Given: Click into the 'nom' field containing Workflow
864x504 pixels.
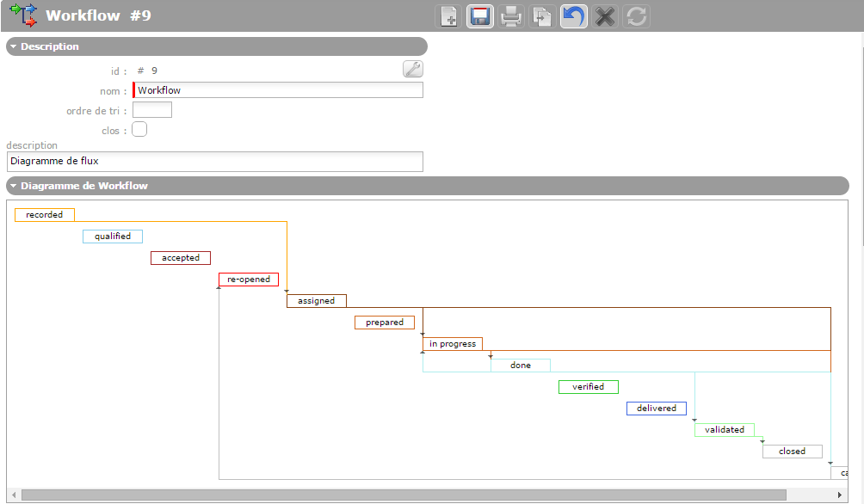Looking at the screenshot, I should [x=278, y=90].
